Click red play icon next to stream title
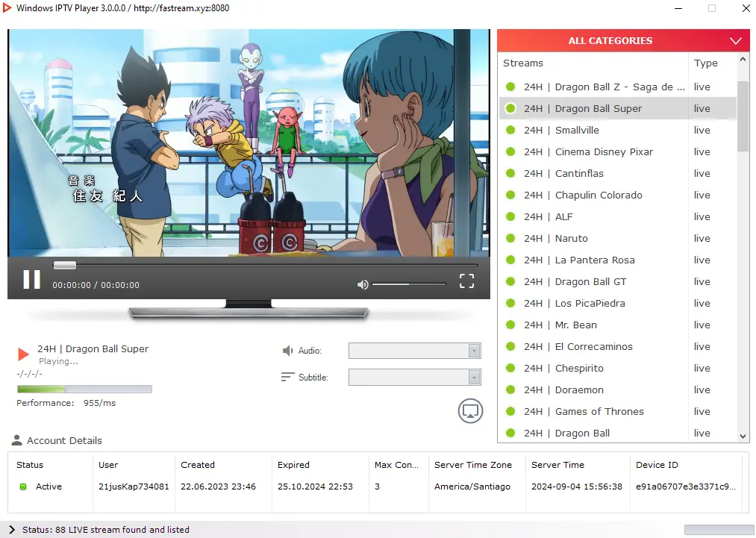Screen dimensions: 756x538 [23, 354]
